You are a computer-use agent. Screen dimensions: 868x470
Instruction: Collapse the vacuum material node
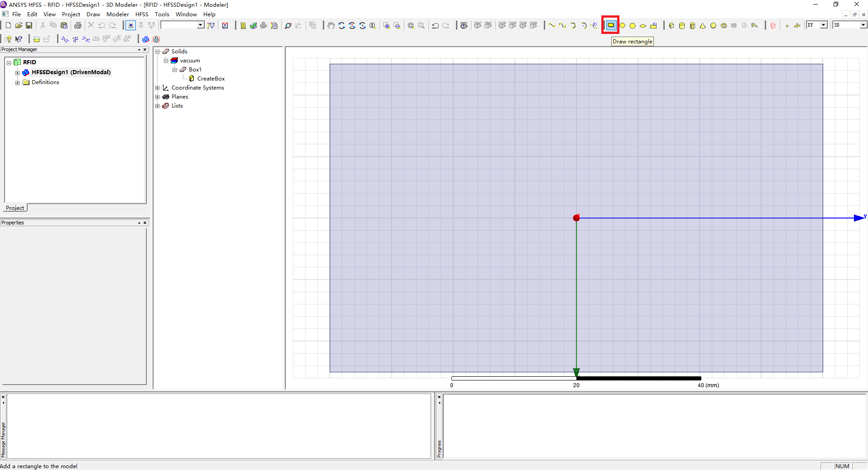click(166, 61)
